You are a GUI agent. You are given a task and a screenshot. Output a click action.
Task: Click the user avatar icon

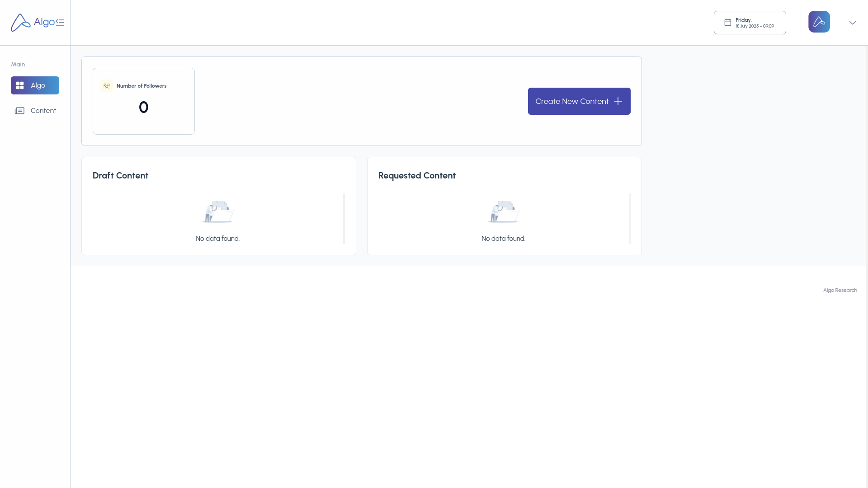point(819,22)
